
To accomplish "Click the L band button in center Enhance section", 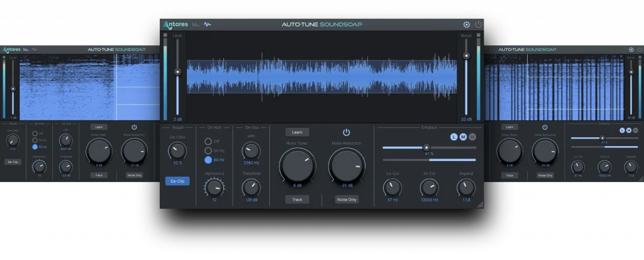I will pos(454,137).
